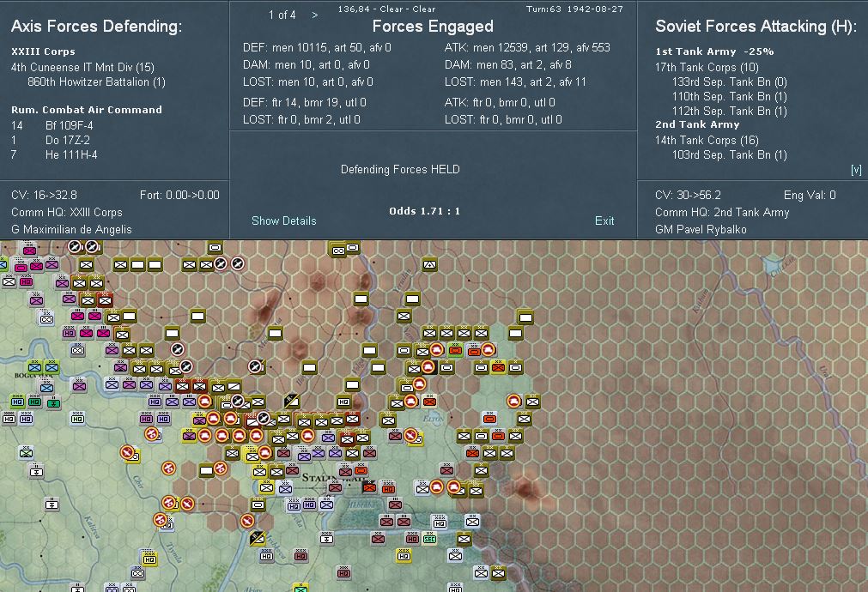Click olive counter with double-ring motorized symbol
This screenshot has width=868, height=592.
tap(338, 250)
